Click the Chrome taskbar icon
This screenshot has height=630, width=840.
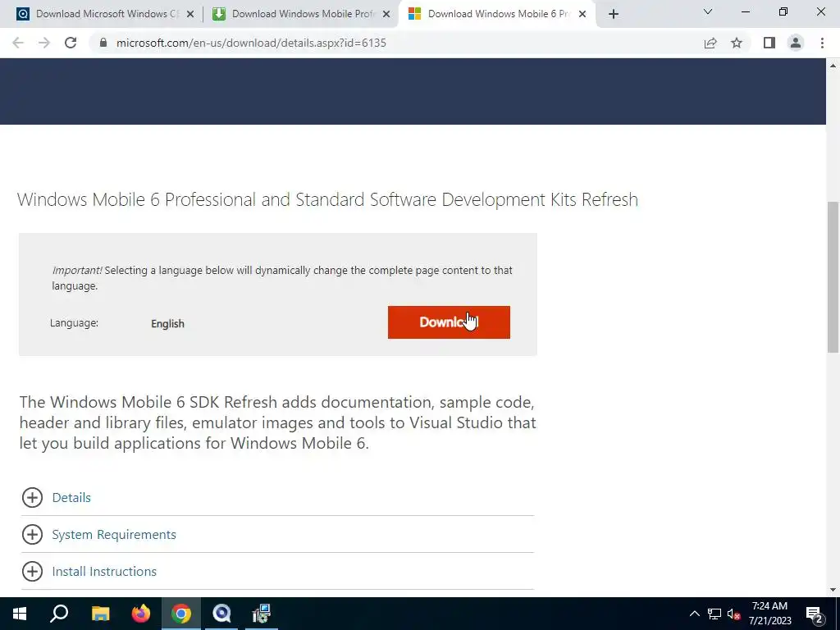[x=181, y=614]
